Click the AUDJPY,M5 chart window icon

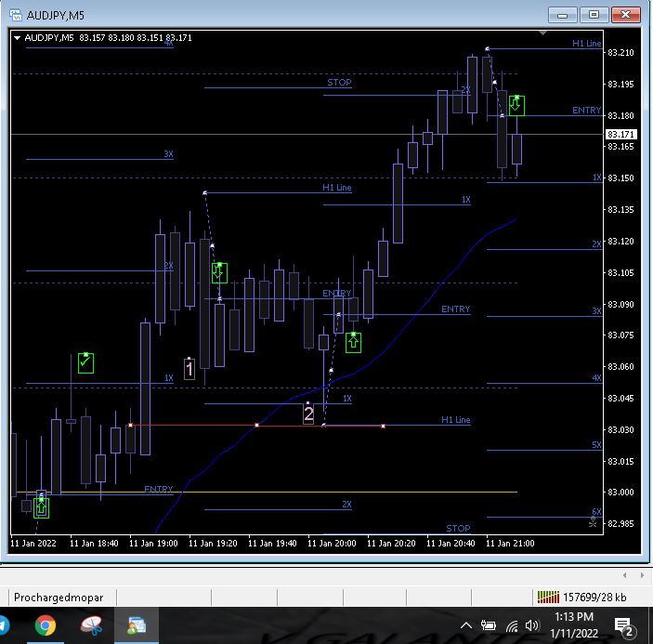[16, 16]
